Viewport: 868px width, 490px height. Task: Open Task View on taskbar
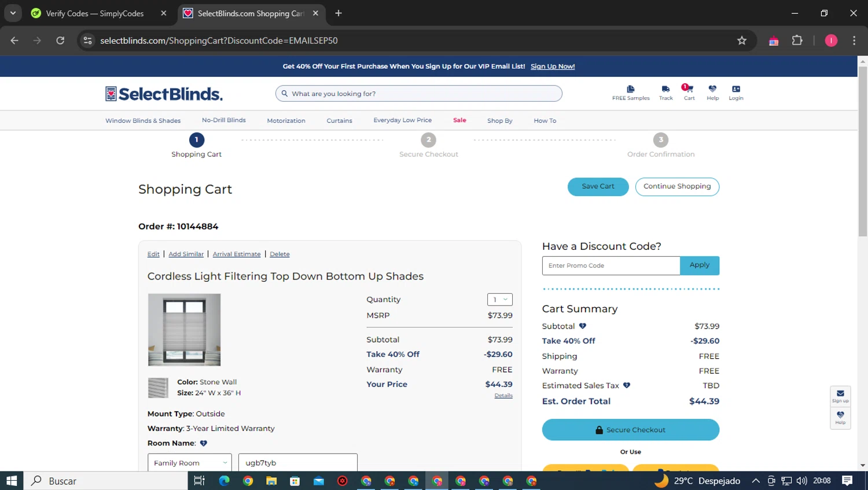pos(200,481)
